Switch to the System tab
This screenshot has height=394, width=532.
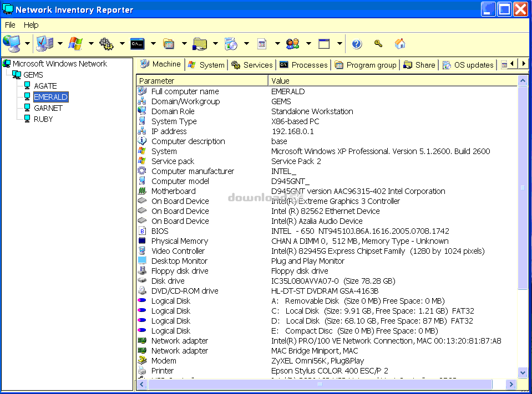tap(206, 65)
